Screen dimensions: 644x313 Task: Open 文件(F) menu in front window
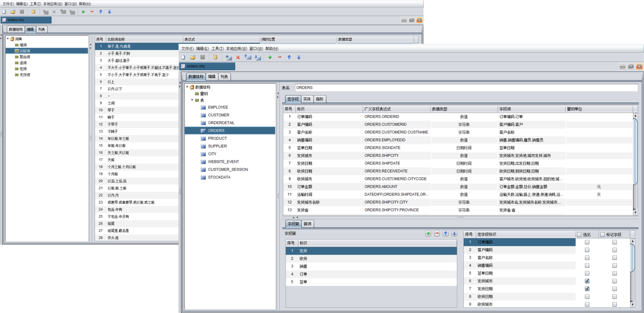(187, 49)
